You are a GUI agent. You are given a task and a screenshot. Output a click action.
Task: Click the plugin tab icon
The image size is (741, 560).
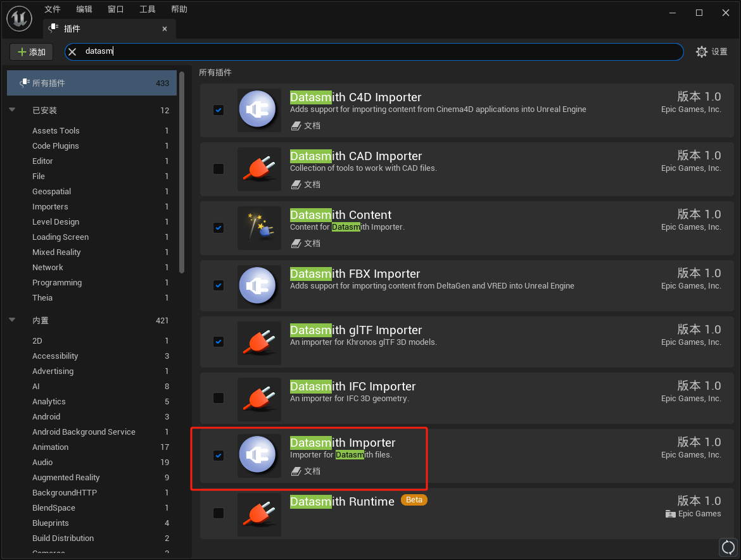point(53,28)
